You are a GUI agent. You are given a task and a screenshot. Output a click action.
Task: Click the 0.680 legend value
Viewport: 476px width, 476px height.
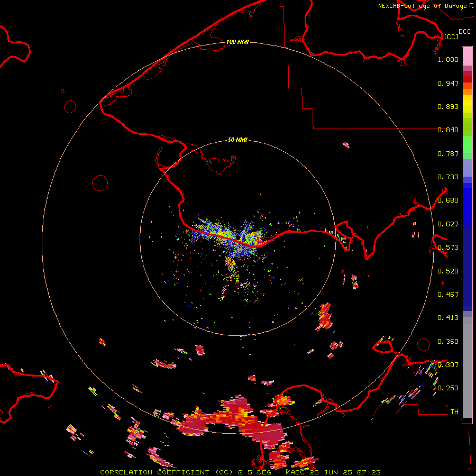click(x=448, y=200)
